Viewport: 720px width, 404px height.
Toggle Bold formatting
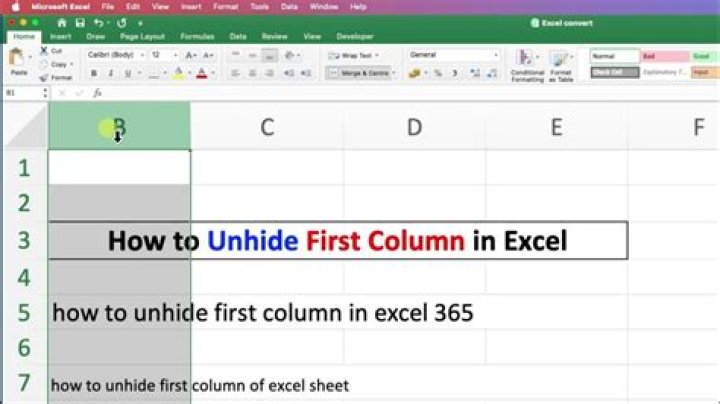point(94,73)
